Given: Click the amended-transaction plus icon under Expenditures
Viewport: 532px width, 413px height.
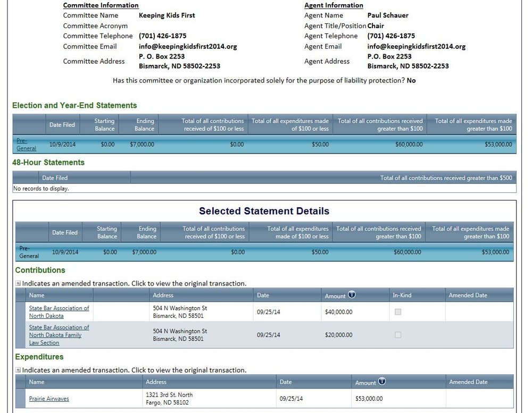Looking at the screenshot, I should click(18, 370).
